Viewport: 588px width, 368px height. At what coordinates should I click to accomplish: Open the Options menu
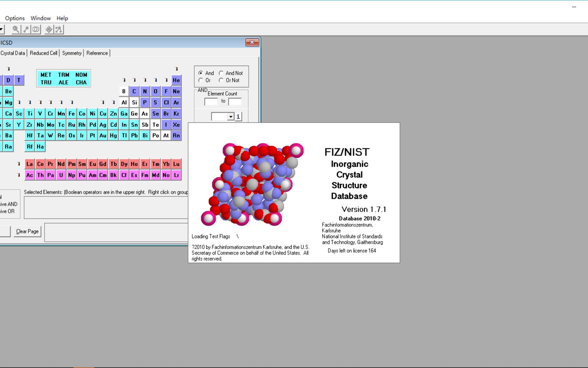[15, 18]
